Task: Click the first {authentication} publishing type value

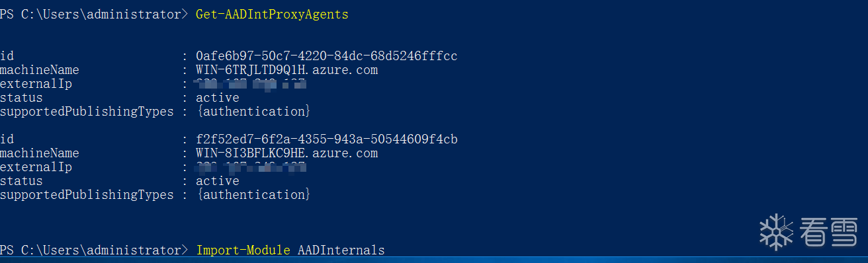Action: [253, 111]
